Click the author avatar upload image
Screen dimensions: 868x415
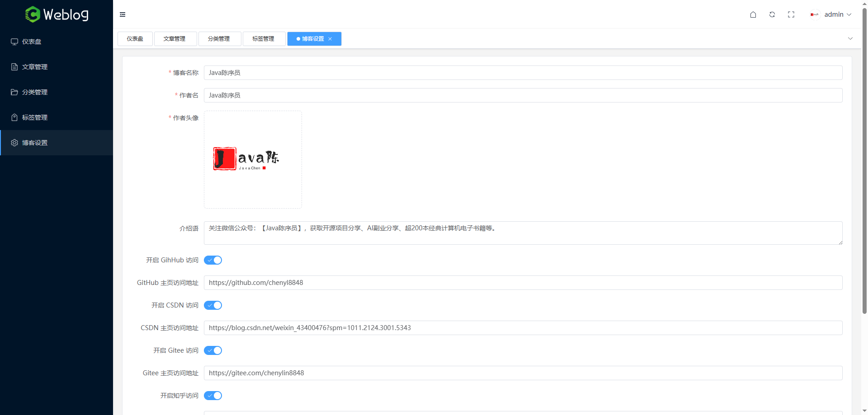click(253, 159)
